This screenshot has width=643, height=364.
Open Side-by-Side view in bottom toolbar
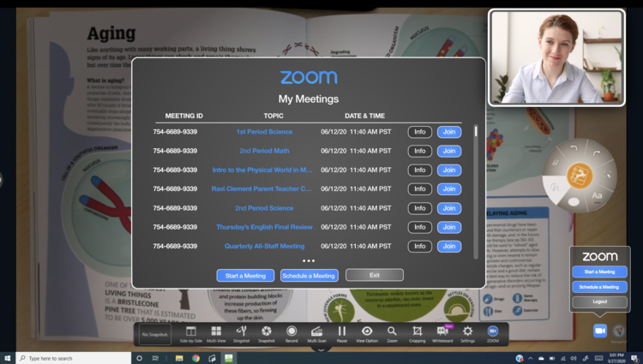pos(190,334)
